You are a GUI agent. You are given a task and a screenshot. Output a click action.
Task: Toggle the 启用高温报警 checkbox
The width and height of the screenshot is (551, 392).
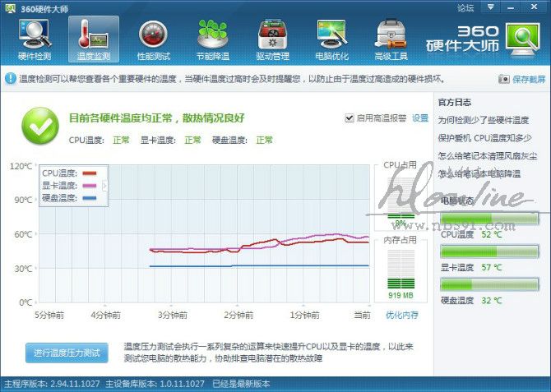coord(349,118)
